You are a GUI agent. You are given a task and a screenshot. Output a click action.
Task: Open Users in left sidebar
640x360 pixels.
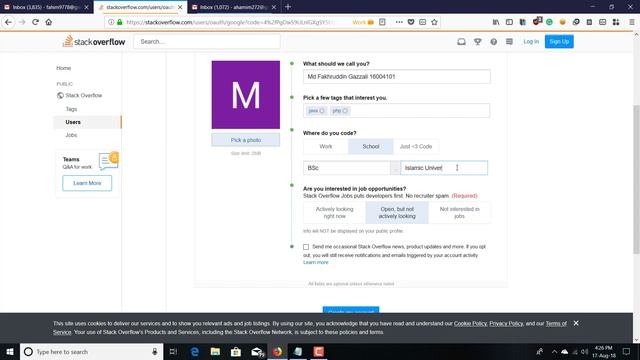click(87, 122)
